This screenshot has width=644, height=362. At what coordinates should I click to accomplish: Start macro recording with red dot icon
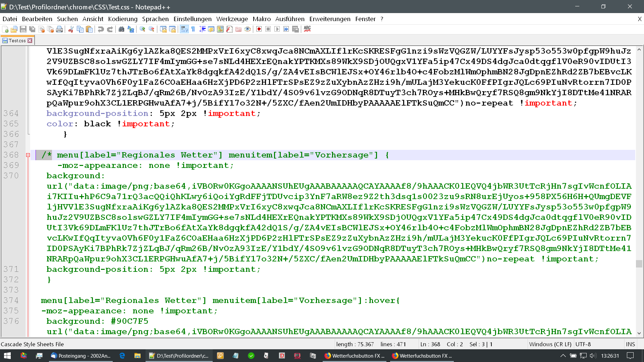pos(259,29)
